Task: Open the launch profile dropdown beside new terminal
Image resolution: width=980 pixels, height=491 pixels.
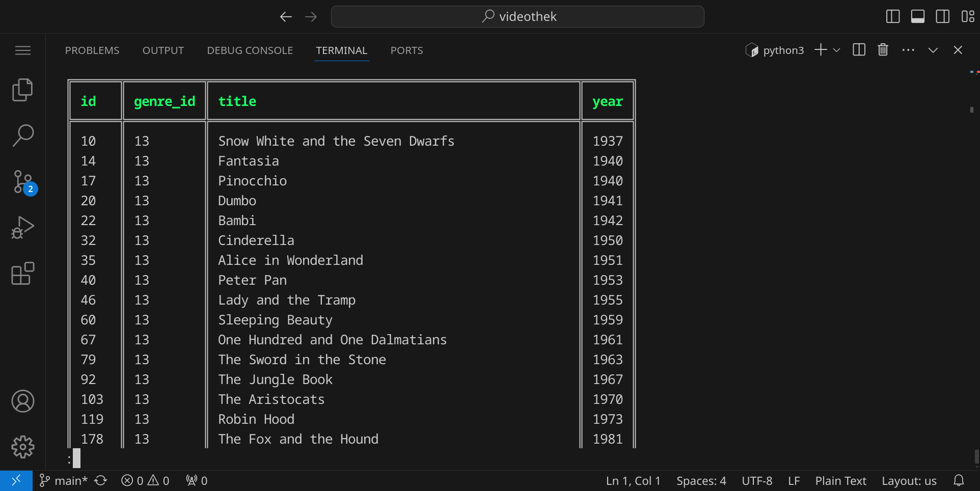Action: (836, 50)
